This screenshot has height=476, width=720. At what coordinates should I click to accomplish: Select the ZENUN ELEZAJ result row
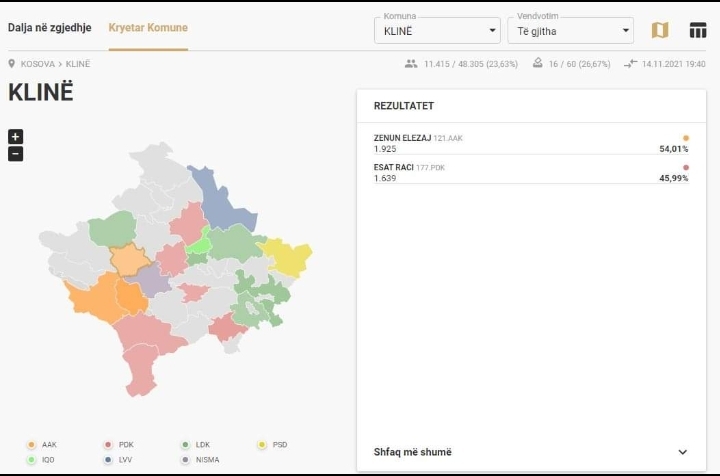(x=531, y=143)
